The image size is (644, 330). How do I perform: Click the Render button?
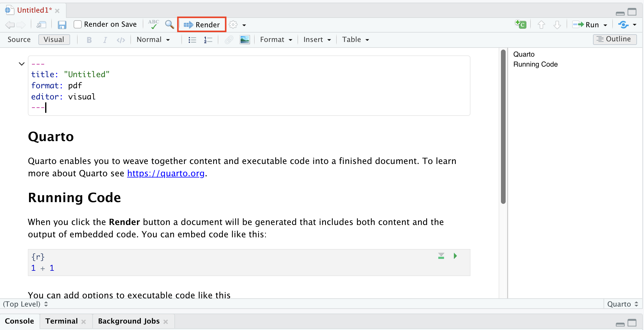pyautogui.click(x=202, y=25)
